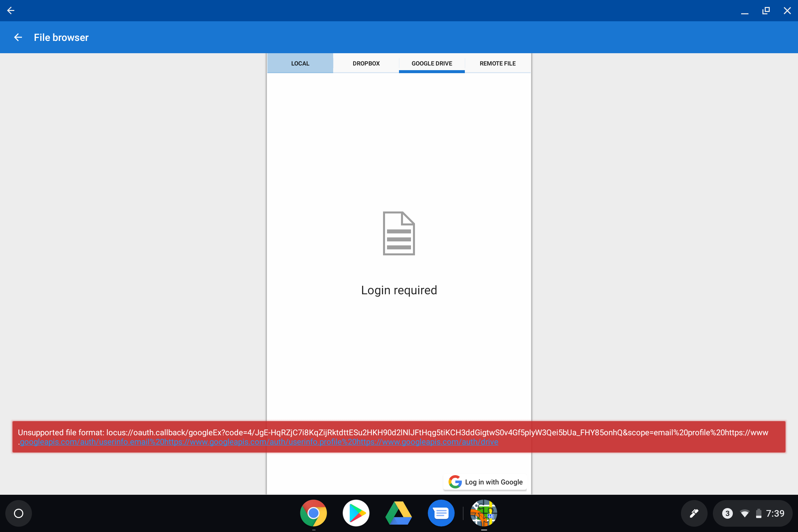Open the Messages app shelf icon
This screenshot has height=532, width=798.
pyautogui.click(x=441, y=513)
